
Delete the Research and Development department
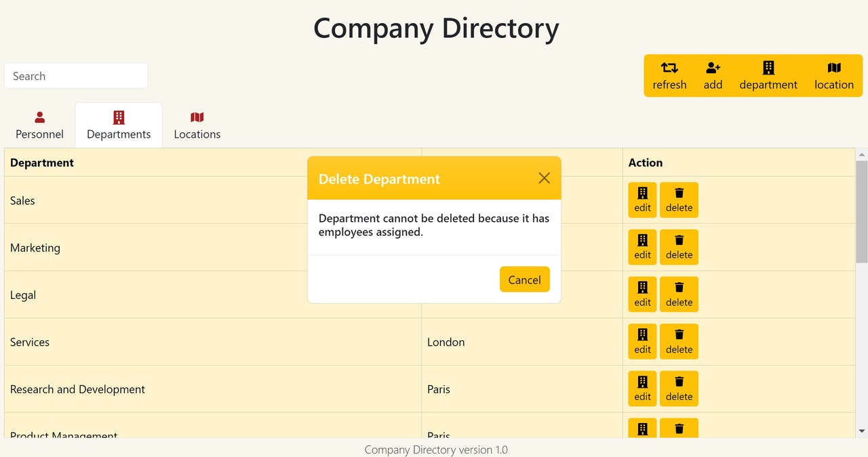click(679, 389)
